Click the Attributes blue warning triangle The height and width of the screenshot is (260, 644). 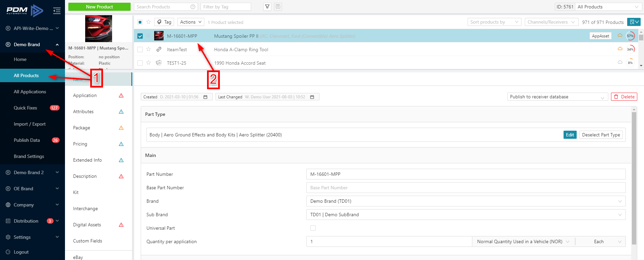point(121,112)
